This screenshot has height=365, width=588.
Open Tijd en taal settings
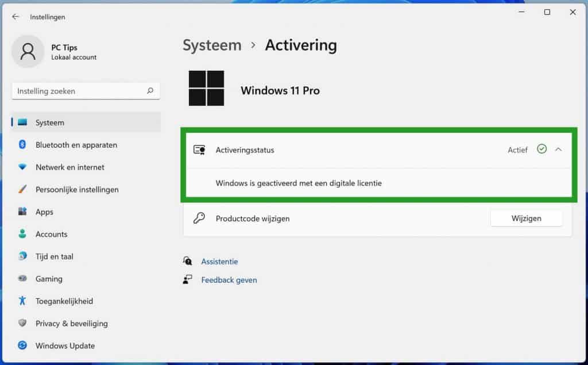(56, 256)
